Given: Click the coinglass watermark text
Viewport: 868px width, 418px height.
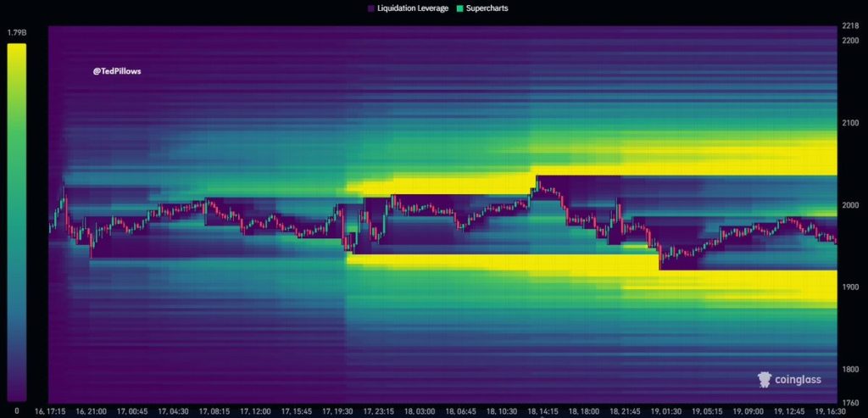Looking at the screenshot, I should point(799,380).
